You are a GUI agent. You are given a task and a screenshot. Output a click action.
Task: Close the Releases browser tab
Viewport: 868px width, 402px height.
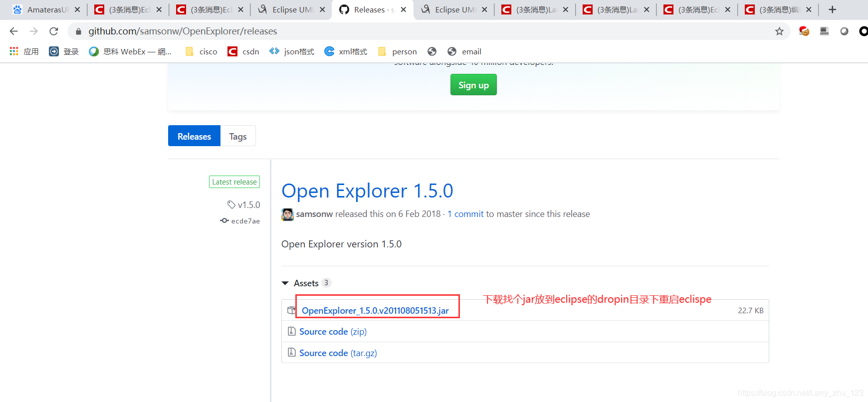[x=404, y=9]
